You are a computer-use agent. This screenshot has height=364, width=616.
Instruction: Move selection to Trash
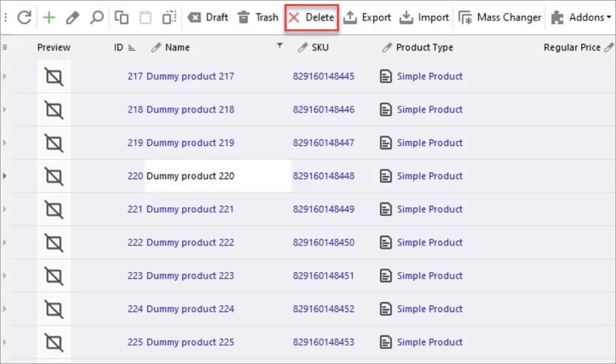[x=258, y=18]
